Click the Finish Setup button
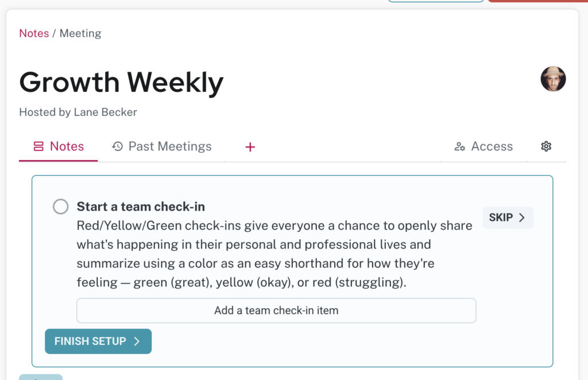Image resolution: width=588 pixels, height=380 pixels. (x=98, y=341)
